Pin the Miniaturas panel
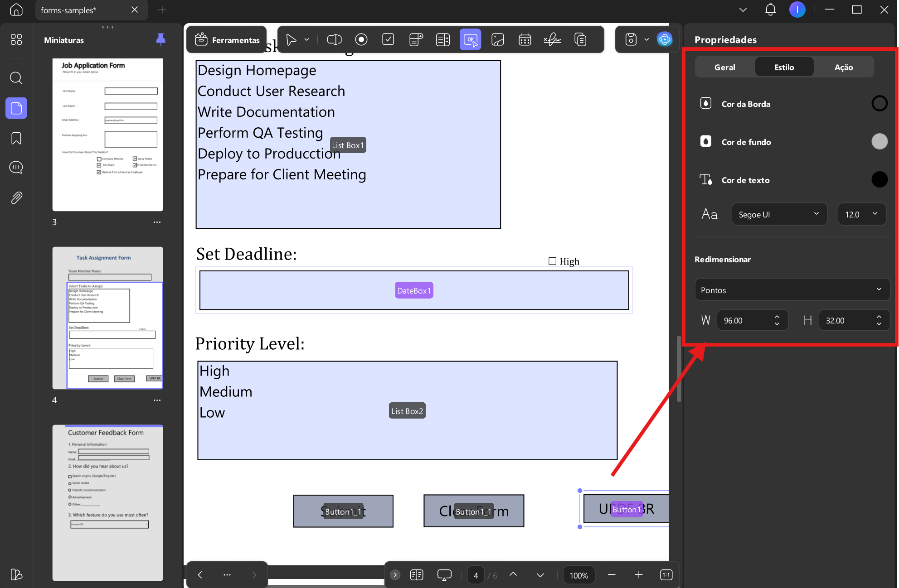The image size is (899, 588). pos(160,40)
